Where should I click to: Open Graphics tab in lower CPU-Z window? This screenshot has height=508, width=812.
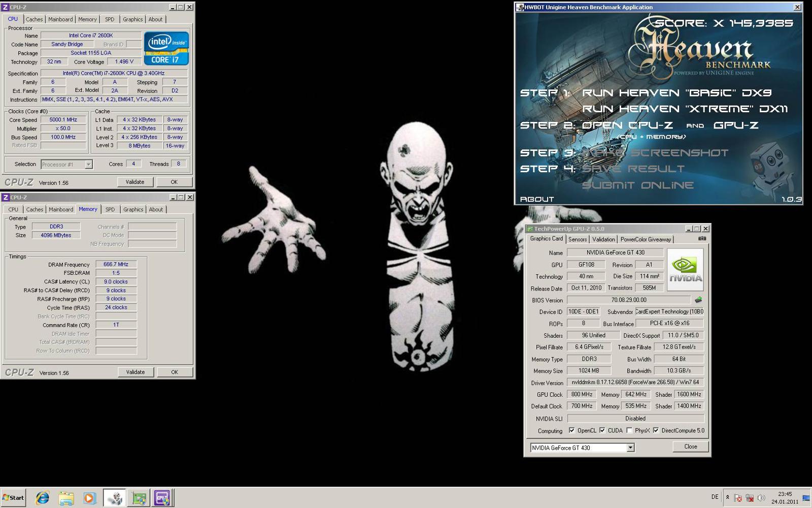coord(133,209)
